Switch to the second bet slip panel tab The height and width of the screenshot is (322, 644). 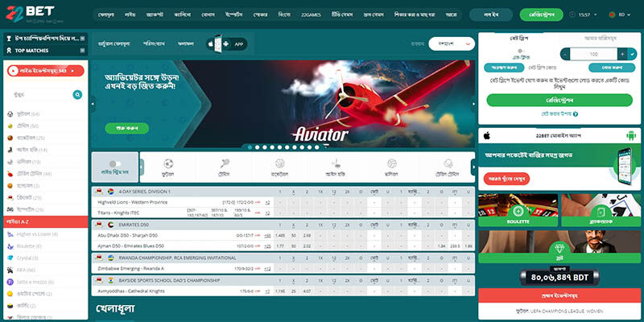(600, 38)
